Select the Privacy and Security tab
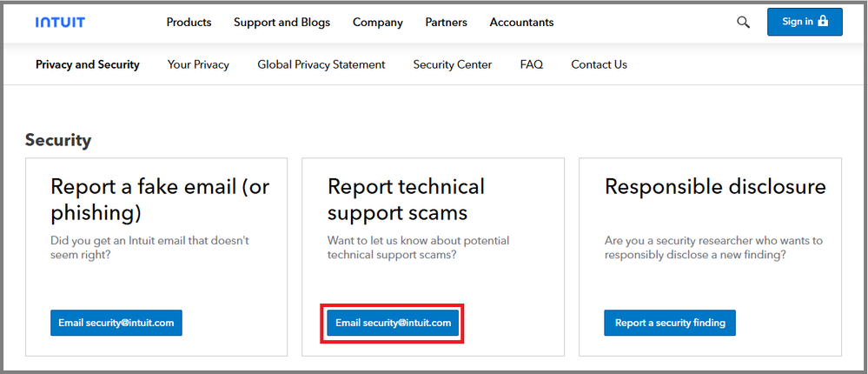The height and width of the screenshot is (374, 868). coord(87,64)
